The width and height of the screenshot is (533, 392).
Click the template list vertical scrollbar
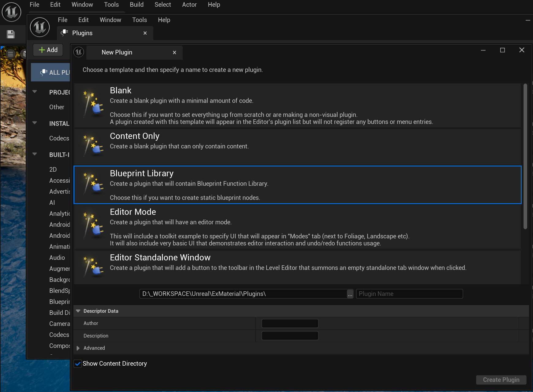click(525, 156)
